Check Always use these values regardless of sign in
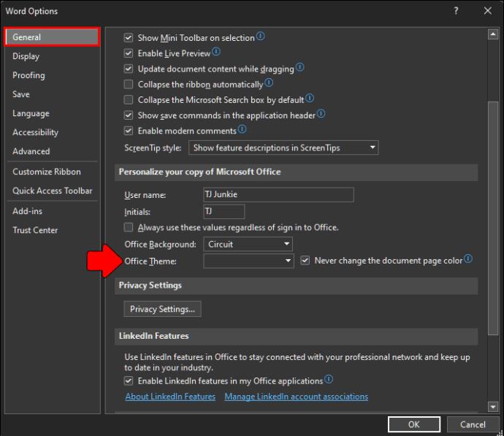The image size is (504, 436). point(129,227)
